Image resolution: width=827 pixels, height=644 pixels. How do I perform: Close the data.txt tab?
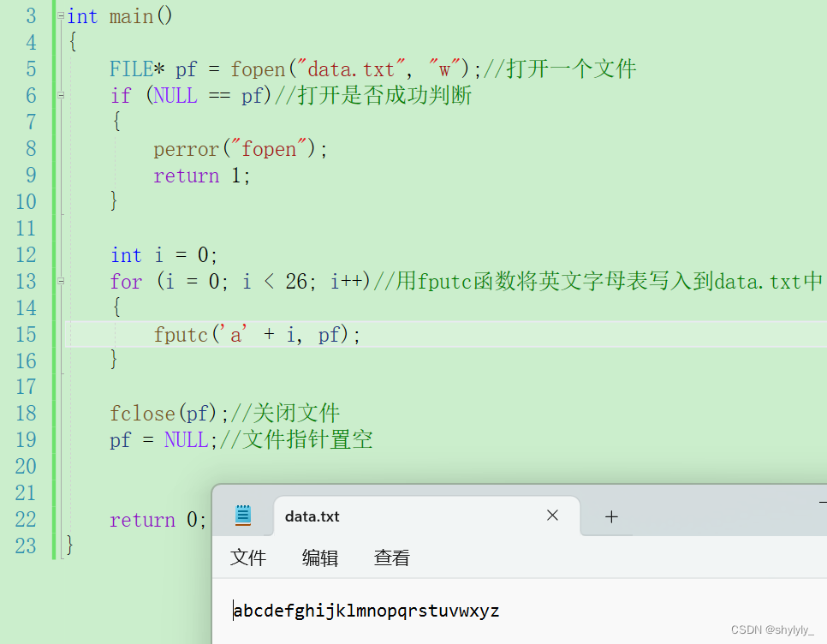tap(552, 516)
